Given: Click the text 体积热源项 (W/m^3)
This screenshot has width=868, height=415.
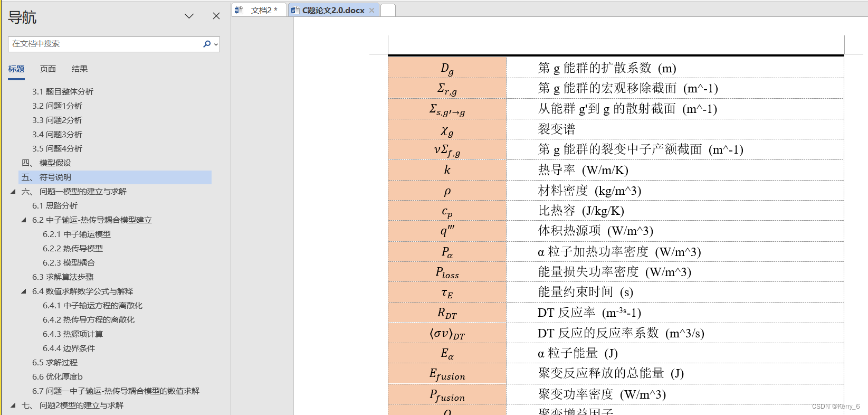Looking at the screenshot, I should (596, 231).
